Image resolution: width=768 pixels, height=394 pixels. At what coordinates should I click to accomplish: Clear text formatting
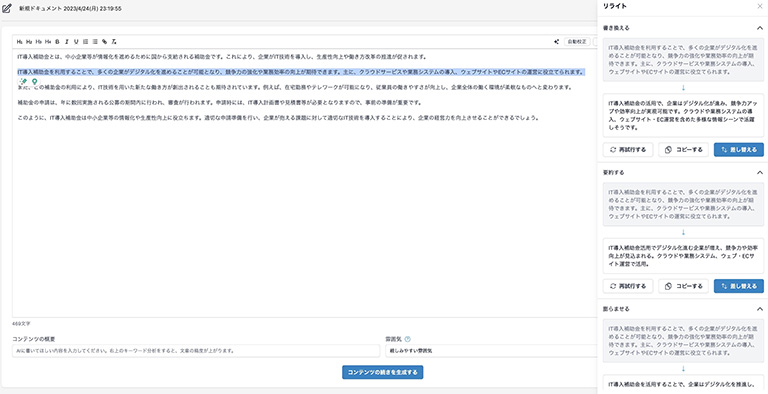coord(114,42)
